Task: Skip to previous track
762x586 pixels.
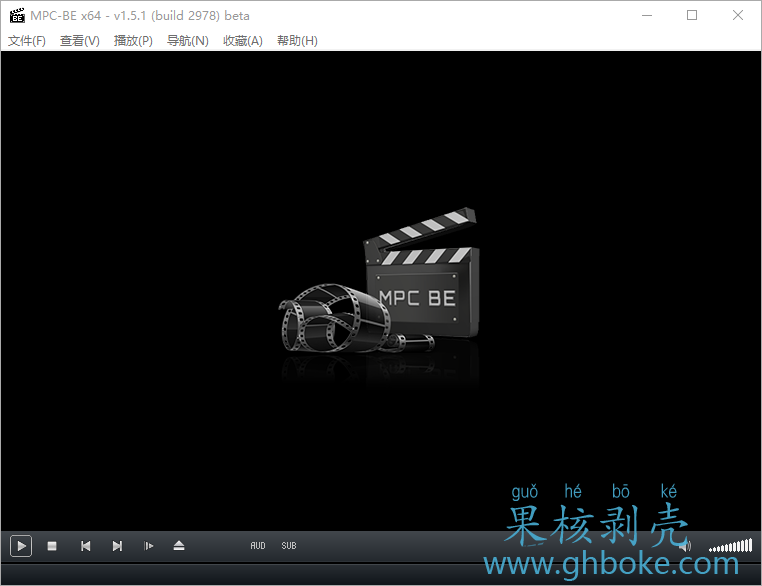Action: click(x=86, y=546)
